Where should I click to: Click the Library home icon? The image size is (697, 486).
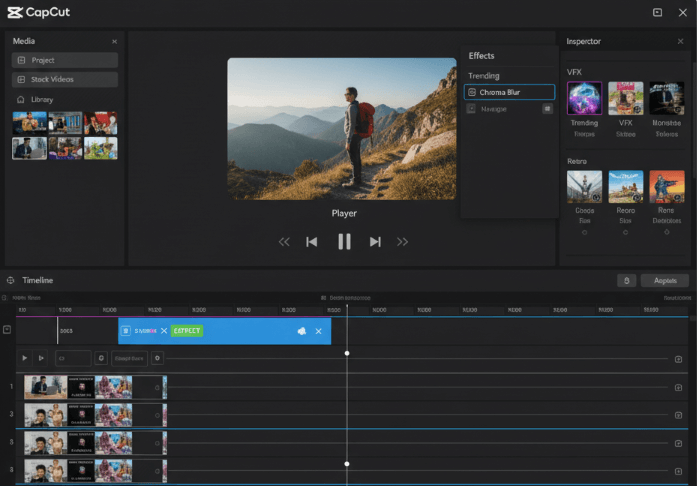point(20,100)
